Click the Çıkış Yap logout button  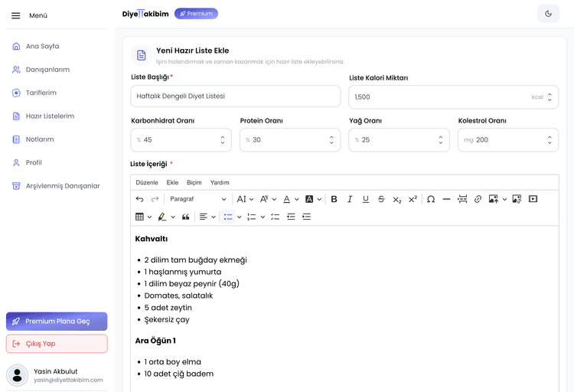57,344
